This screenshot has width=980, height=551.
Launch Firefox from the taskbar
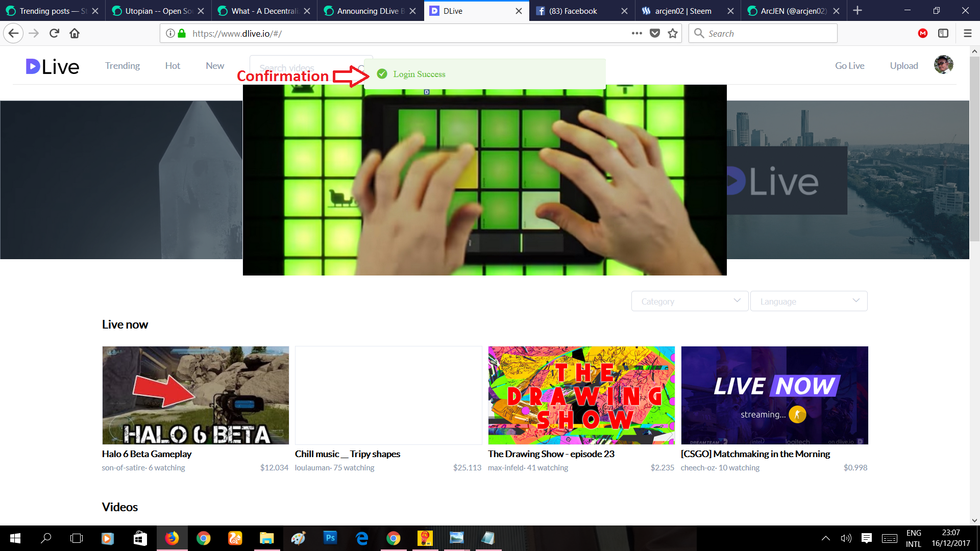[x=172, y=538]
